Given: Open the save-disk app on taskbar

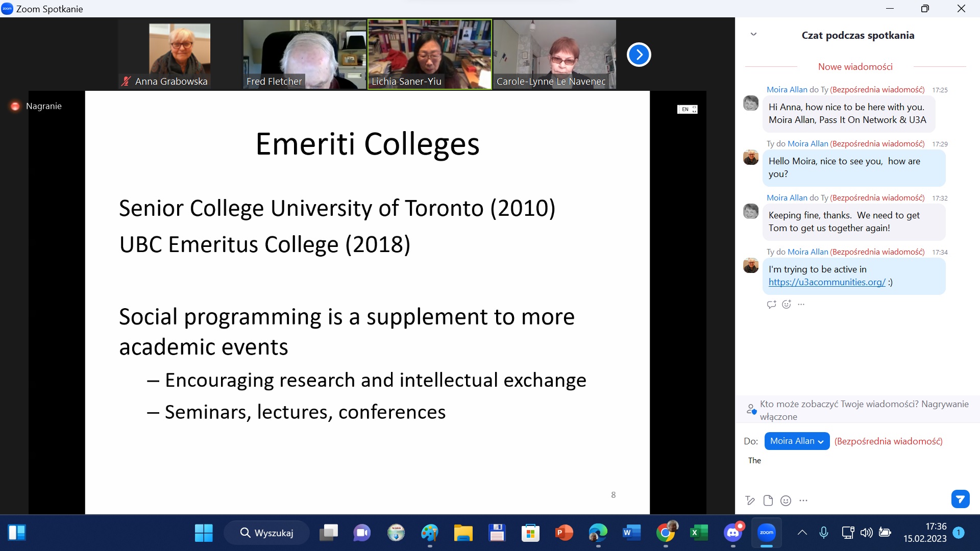Looking at the screenshot, I should [x=497, y=533].
